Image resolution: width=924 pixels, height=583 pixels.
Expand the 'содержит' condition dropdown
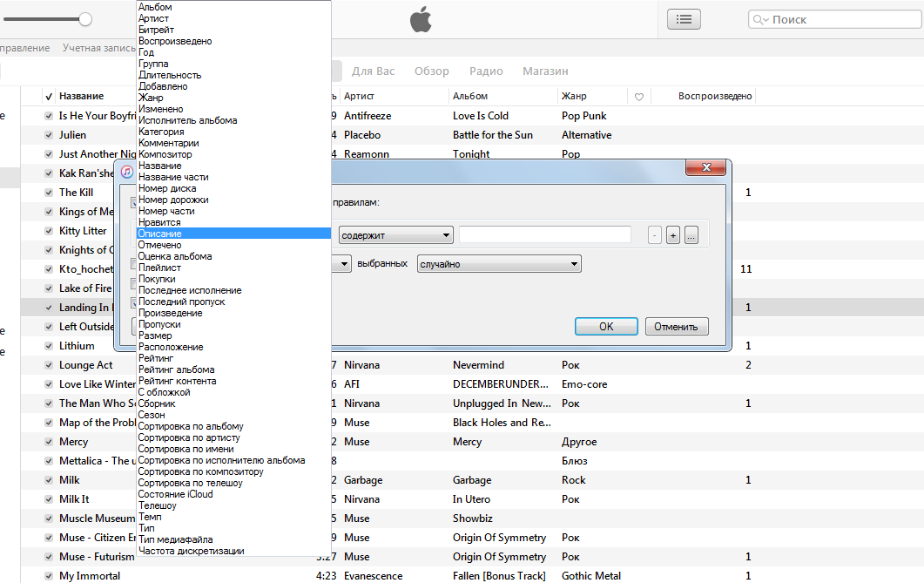(396, 235)
